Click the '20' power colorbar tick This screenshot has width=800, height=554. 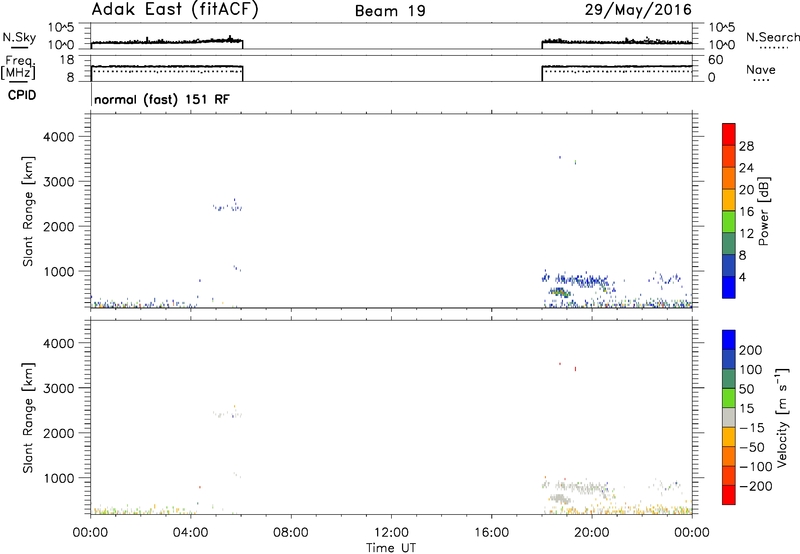(x=746, y=190)
